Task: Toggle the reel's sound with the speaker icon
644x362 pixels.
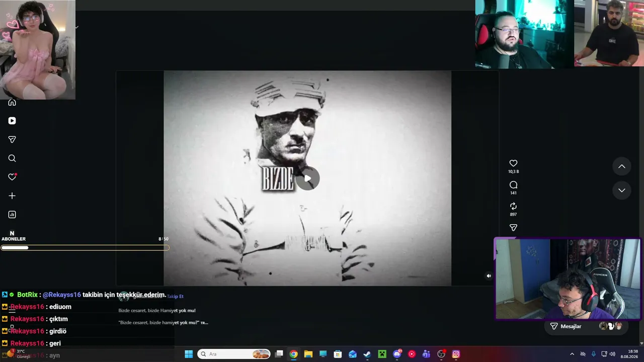Action: (489, 276)
